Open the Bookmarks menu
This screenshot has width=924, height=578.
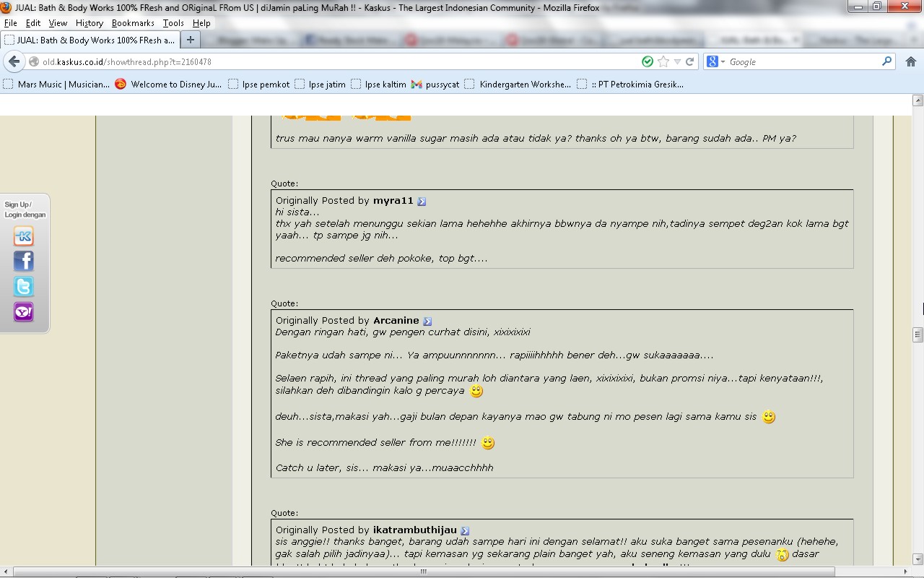click(133, 23)
